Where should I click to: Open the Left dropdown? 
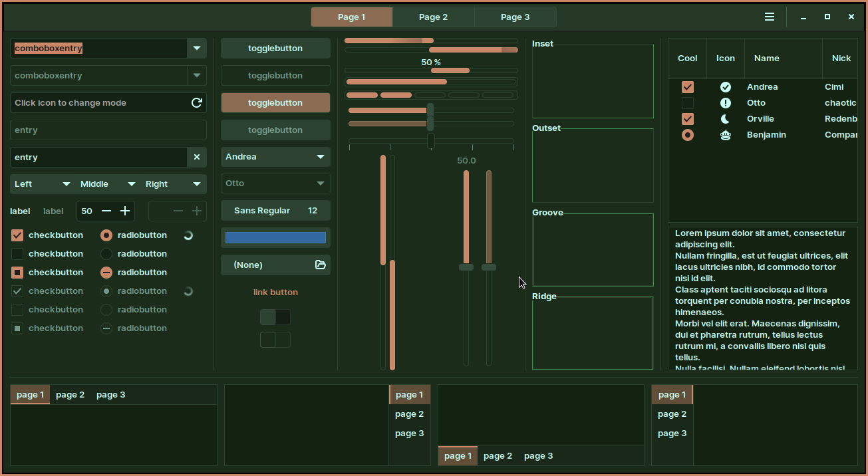tap(43, 184)
